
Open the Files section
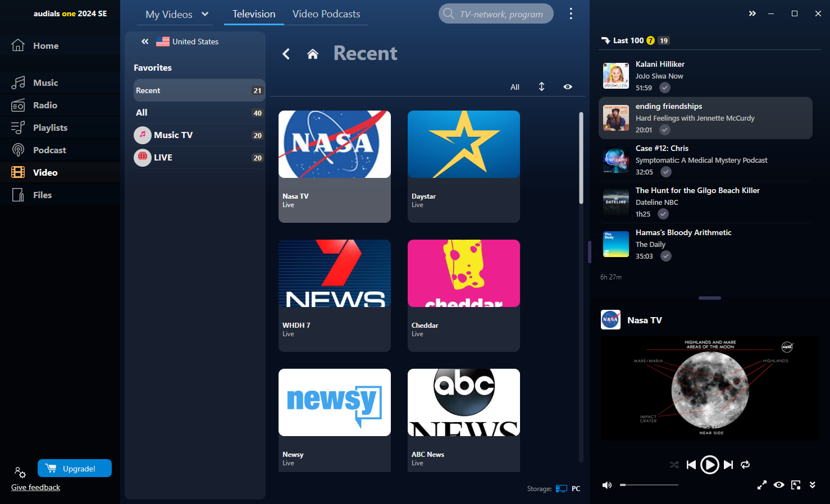click(60, 195)
